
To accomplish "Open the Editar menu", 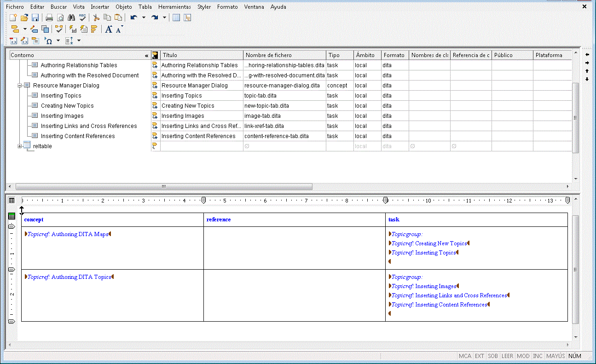I will click(x=37, y=7).
